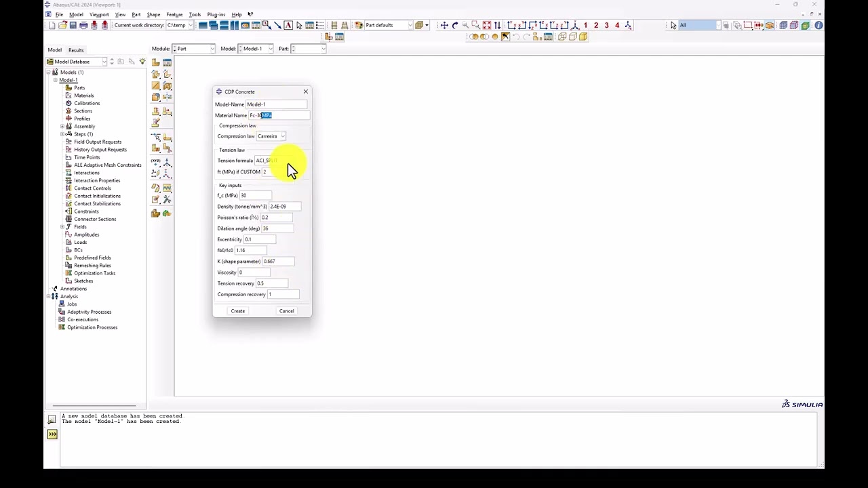Click the Create Datum Point icon in toolbox
The image size is (868, 488).
156,163
